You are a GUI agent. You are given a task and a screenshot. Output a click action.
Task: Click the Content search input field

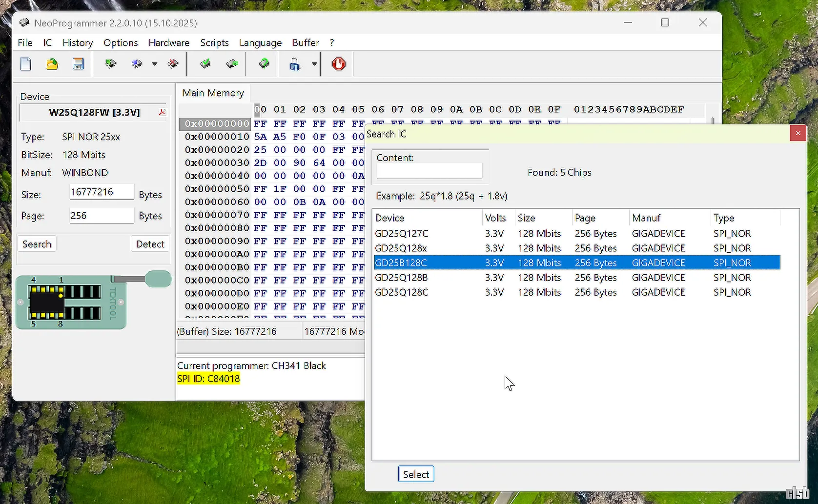tap(429, 171)
